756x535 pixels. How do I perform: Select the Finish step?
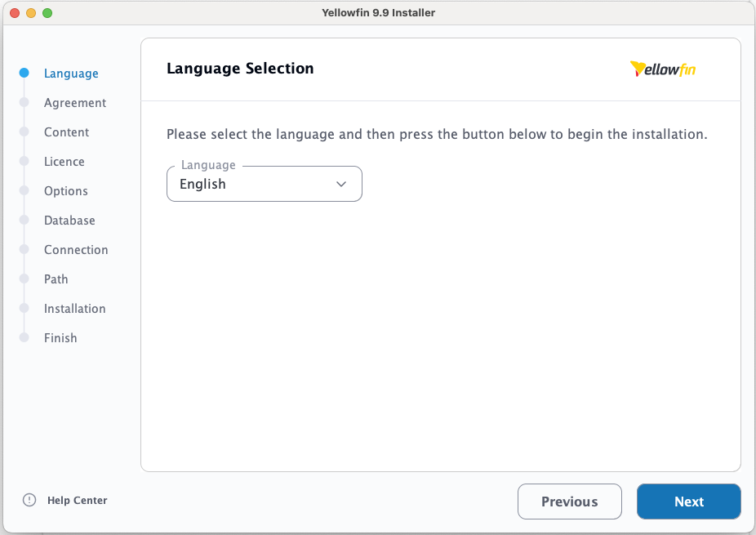(x=60, y=338)
